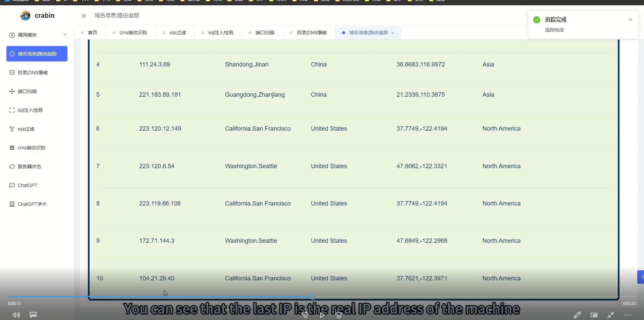Open 端口扫描 sidebar item

(37, 91)
